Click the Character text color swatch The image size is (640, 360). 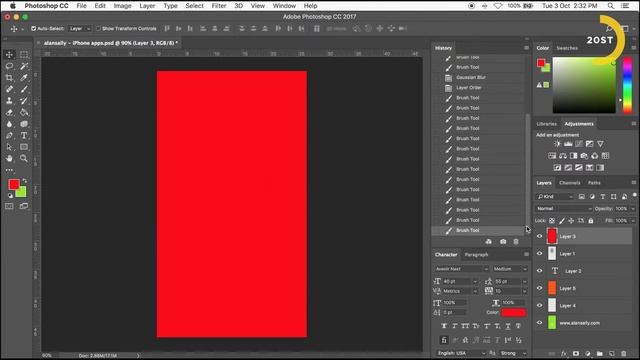pos(513,313)
